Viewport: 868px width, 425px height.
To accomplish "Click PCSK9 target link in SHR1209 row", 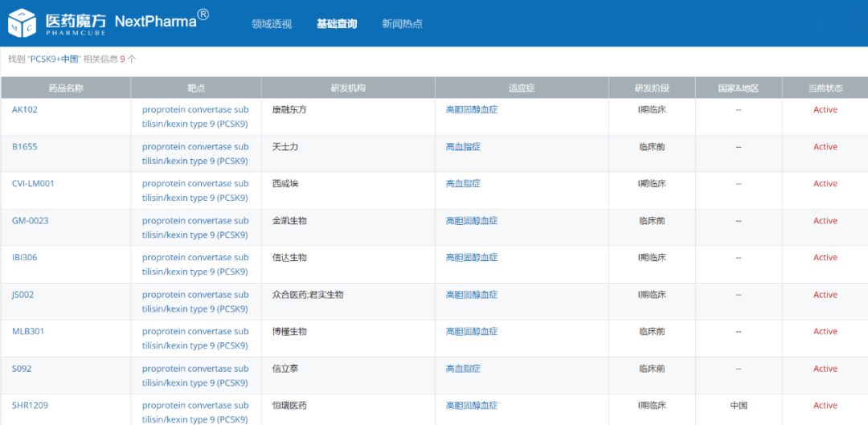I will [x=195, y=412].
